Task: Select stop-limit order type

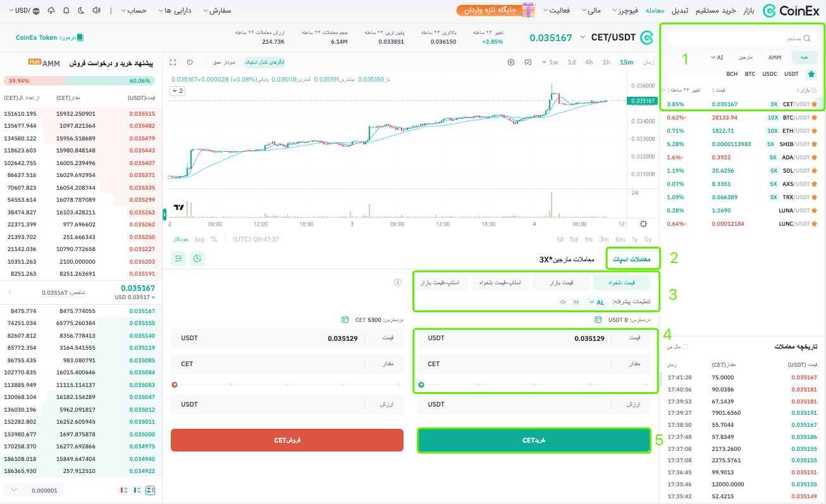Action: [x=500, y=282]
